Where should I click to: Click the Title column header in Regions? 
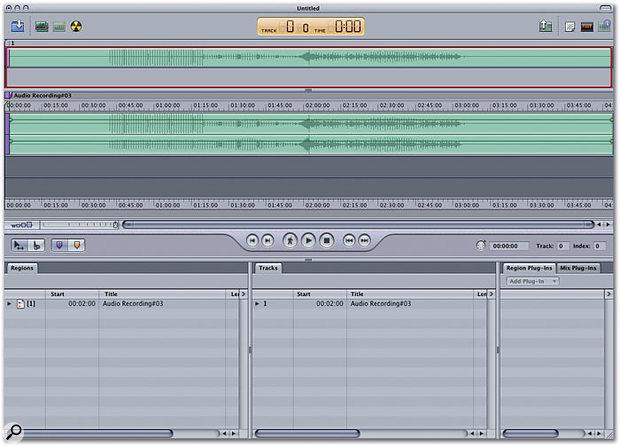(162, 294)
